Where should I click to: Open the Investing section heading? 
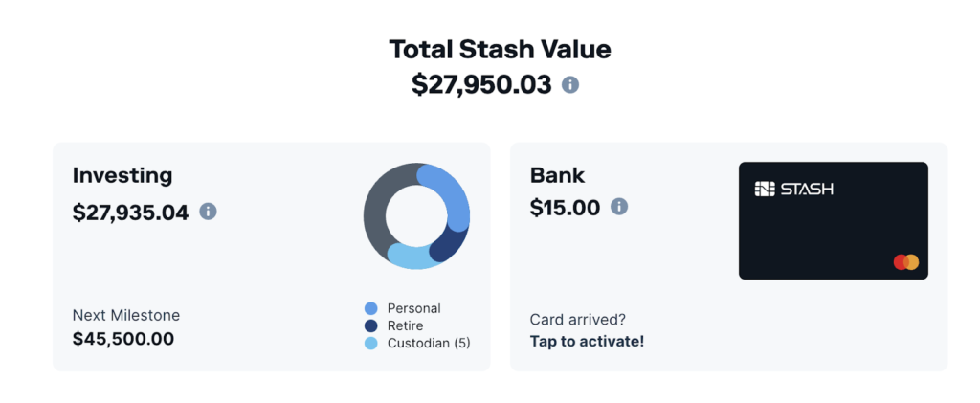(122, 175)
